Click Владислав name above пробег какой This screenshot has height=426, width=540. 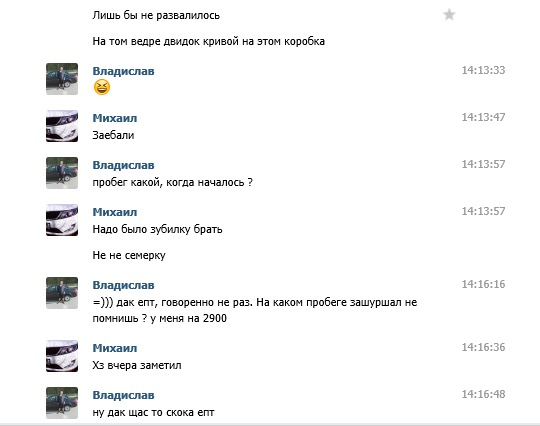(x=123, y=165)
